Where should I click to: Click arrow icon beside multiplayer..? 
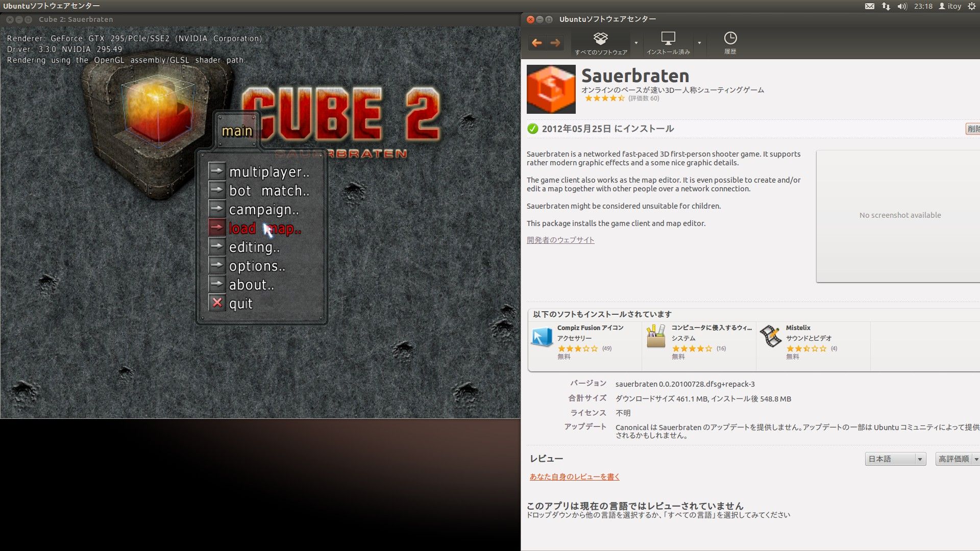point(217,170)
